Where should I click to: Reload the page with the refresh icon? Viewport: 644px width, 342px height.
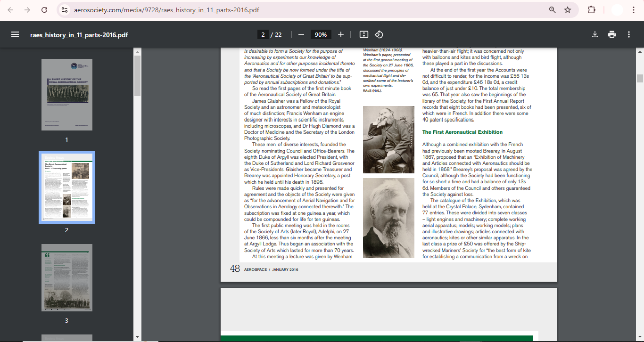tap(44, 10)
